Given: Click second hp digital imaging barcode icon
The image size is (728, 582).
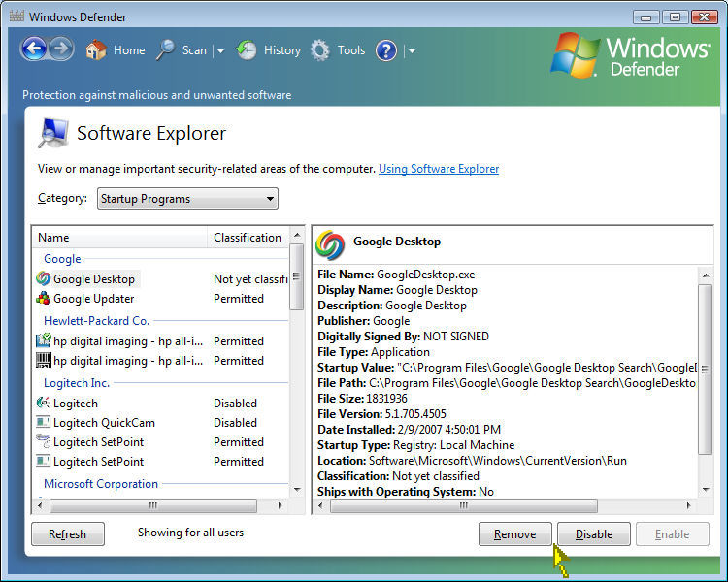Looking at the screenshot, I should point(43,360).
